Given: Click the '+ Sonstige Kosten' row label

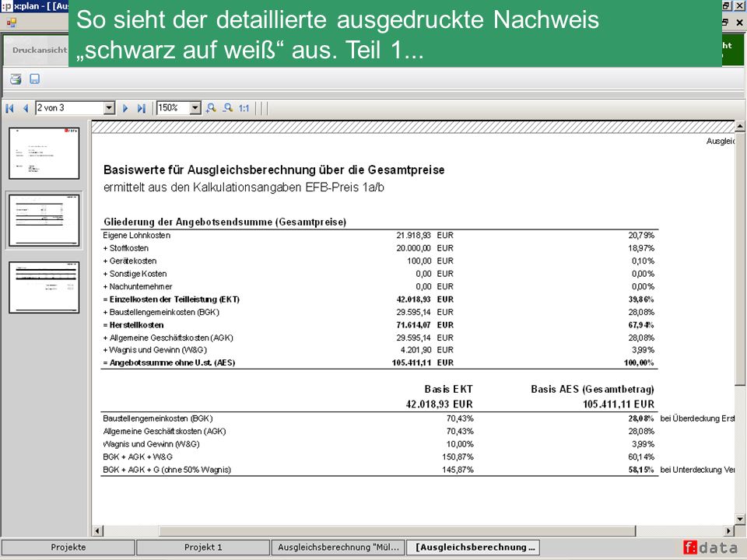Looking at the screenshot, I should click(135, 274).
